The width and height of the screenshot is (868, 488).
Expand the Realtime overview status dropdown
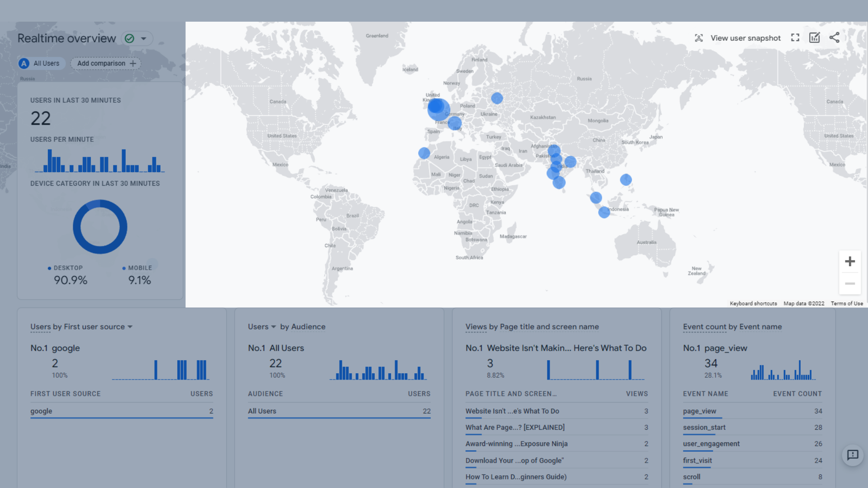[x=144, y=38]
